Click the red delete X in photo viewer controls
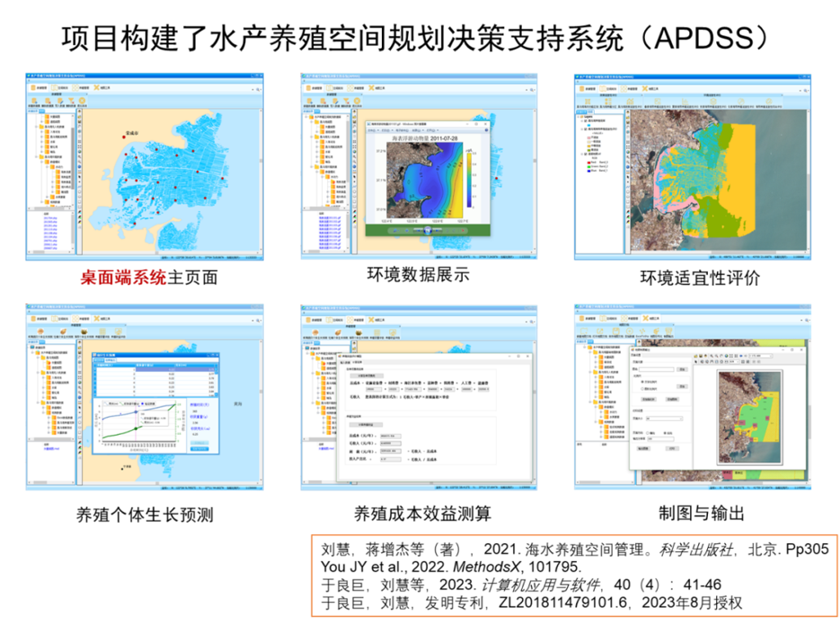Screen dimensions: 840x625 tap(464, 231)
